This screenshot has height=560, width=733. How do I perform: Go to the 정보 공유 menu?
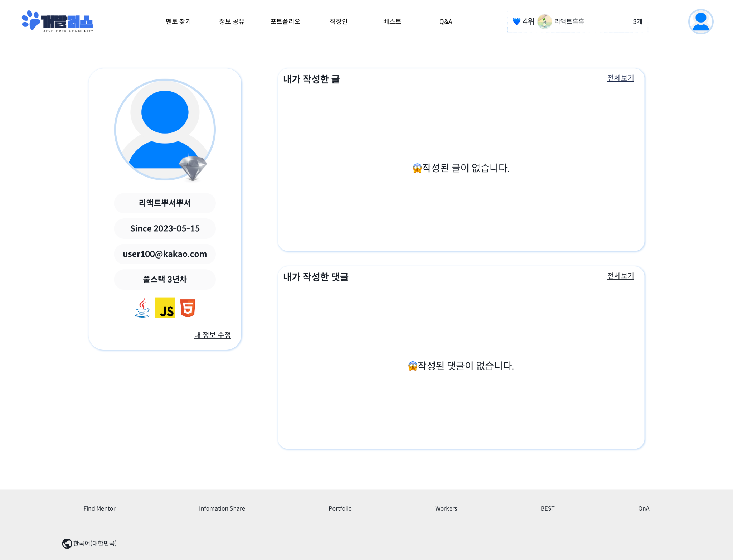coord(232,21)
